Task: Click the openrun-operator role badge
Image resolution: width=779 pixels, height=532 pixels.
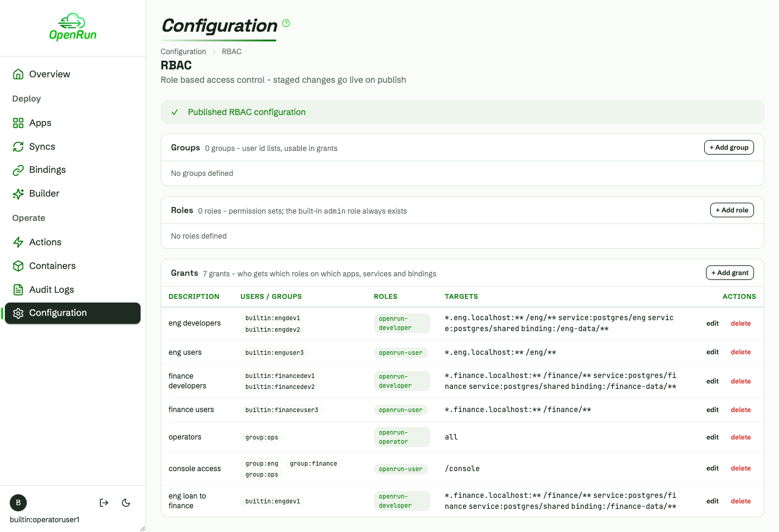Action: [x=402, y=437]
